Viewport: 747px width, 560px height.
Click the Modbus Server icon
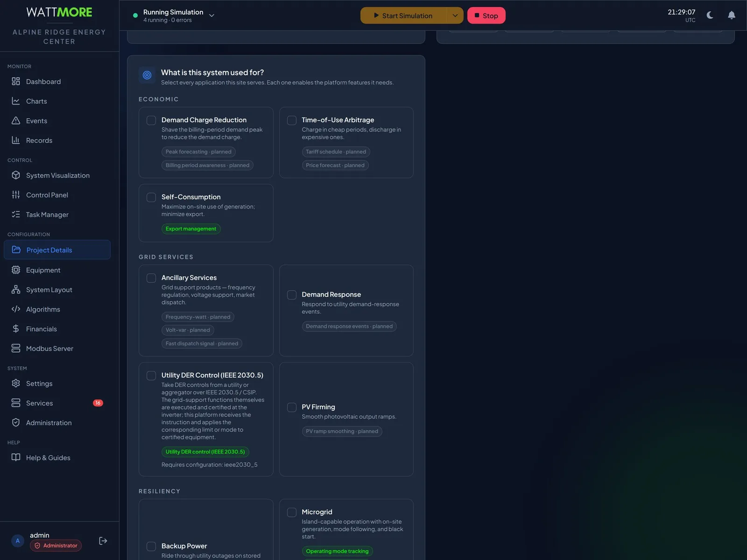(x=16, y=349)
